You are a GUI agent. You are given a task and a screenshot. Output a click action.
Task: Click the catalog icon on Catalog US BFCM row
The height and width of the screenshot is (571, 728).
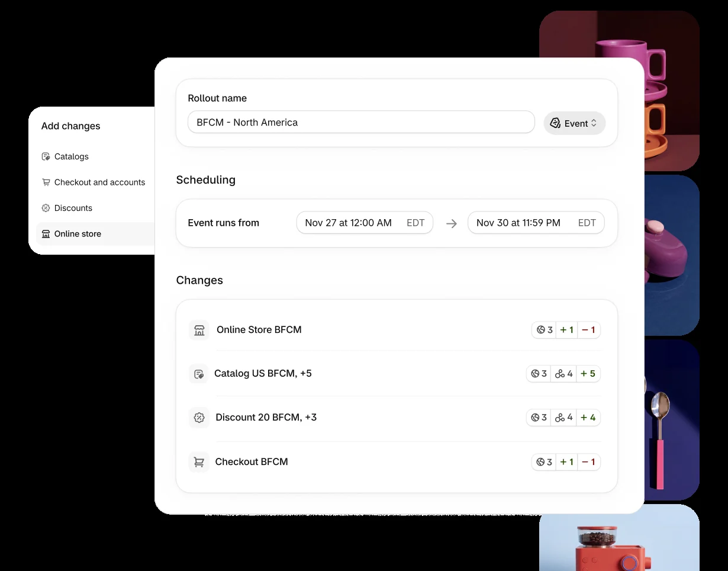[x=198, y=374]
